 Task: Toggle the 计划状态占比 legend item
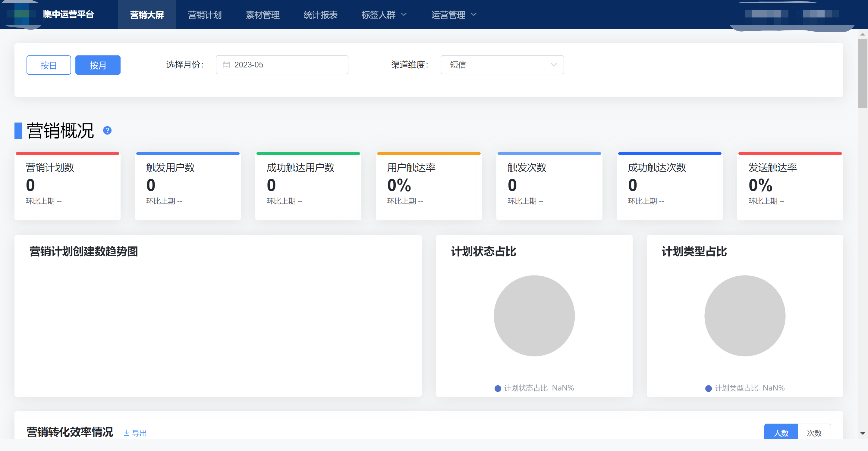[534, 388]
